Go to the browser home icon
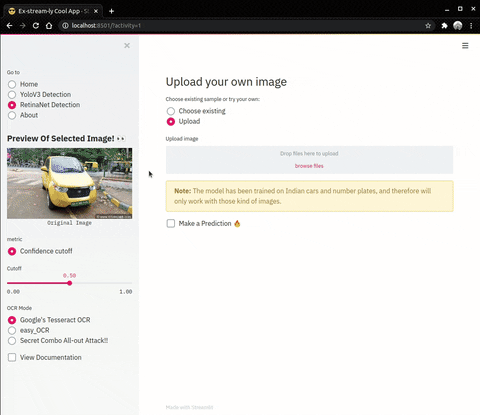480x415 pixels. 49,26
